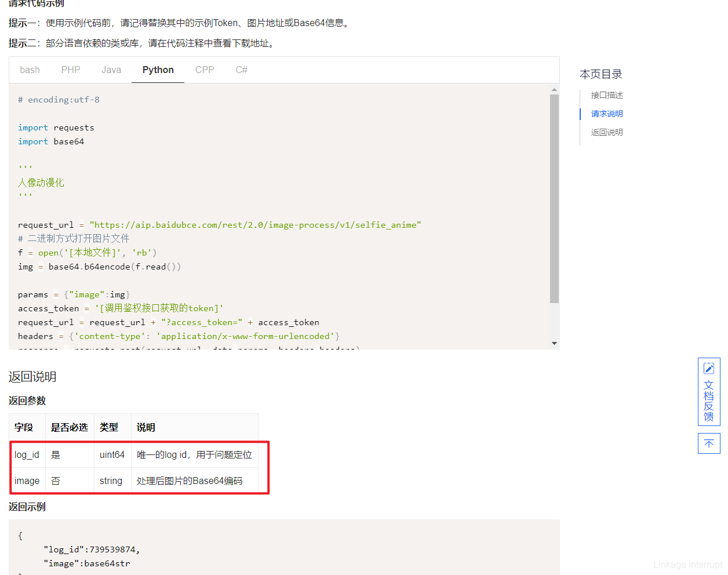Click the 本页目录 sidebar title

coord(601,74)
